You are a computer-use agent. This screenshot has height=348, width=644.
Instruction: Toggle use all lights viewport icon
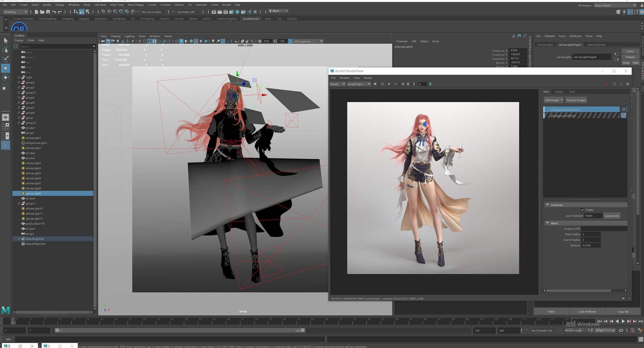pos(201,41)
